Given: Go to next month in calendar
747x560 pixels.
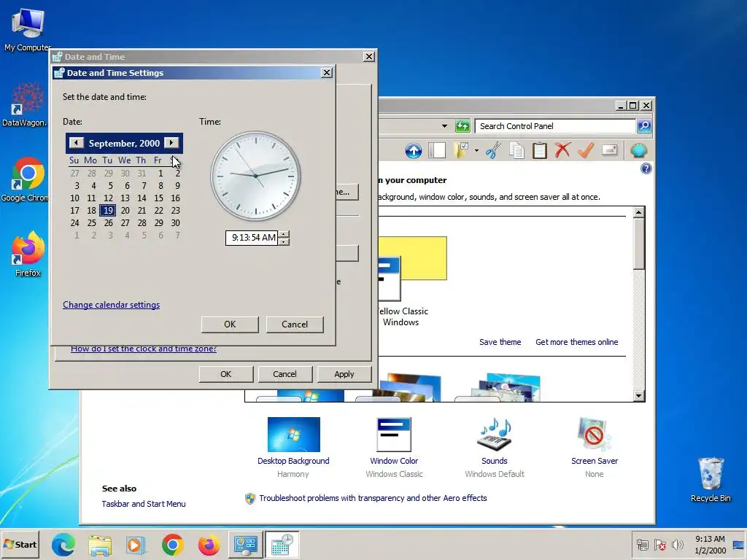Looking at the screenshot, I should (171, 143).
